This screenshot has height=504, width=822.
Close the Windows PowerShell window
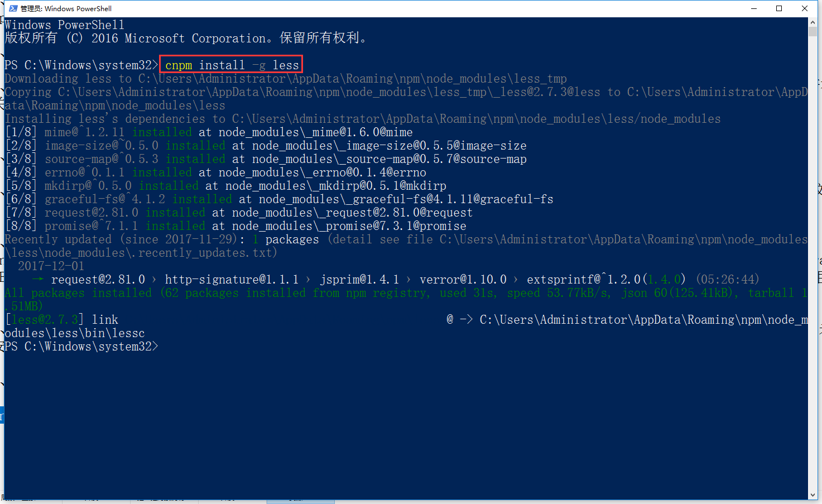coord(805,8)
